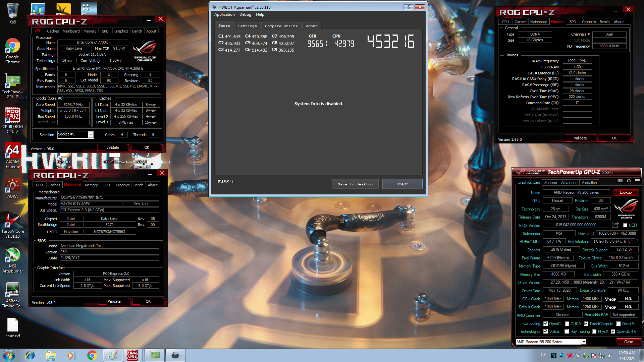Toggle the DirectML checkbox

click(619, 324)
